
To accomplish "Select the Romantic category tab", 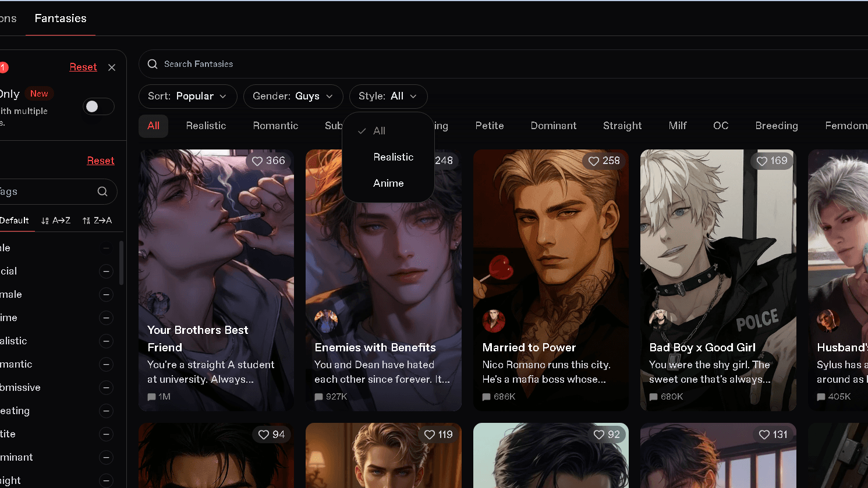I will [x=275, y=126].
